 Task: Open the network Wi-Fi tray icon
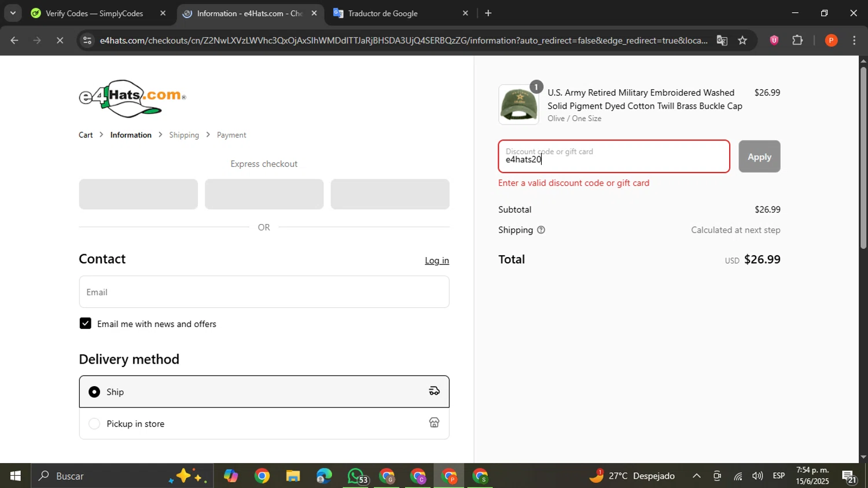pos(738,476)
